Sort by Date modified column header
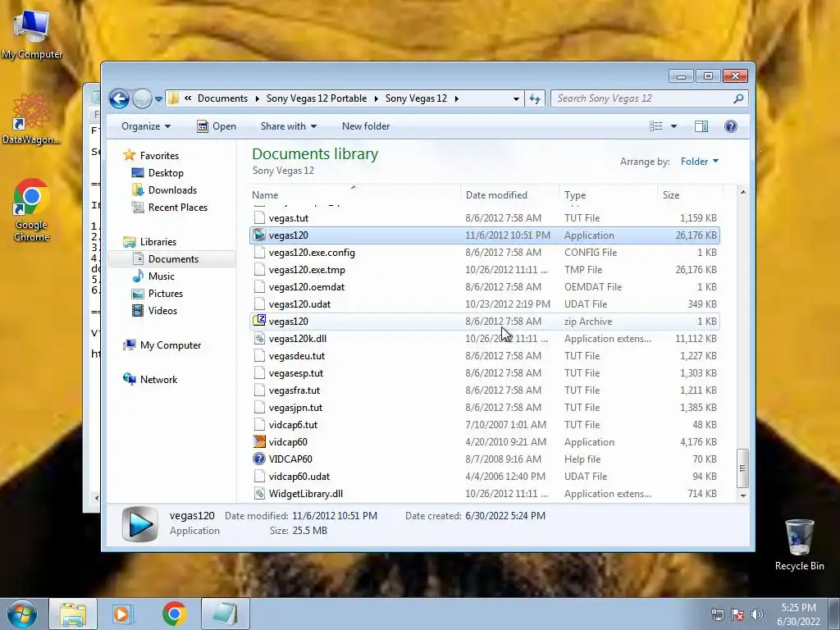Viewport: 840px width, 630px height. (x=509, y=195)
